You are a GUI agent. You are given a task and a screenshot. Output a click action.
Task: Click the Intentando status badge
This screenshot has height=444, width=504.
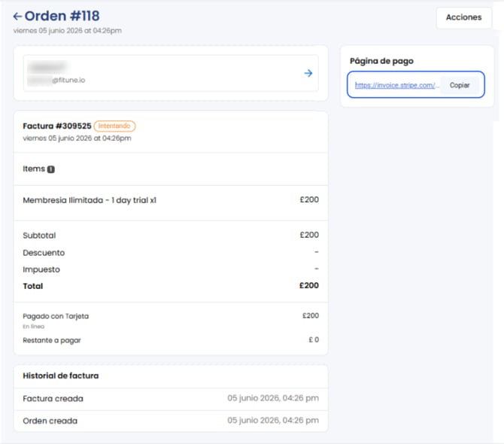tap(114, 126)
